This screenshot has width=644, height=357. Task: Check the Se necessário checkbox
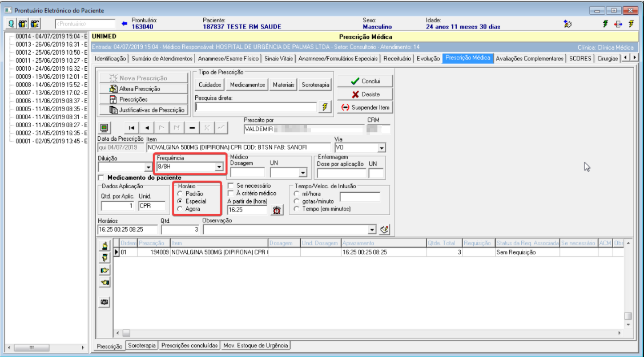click(231, 186)
